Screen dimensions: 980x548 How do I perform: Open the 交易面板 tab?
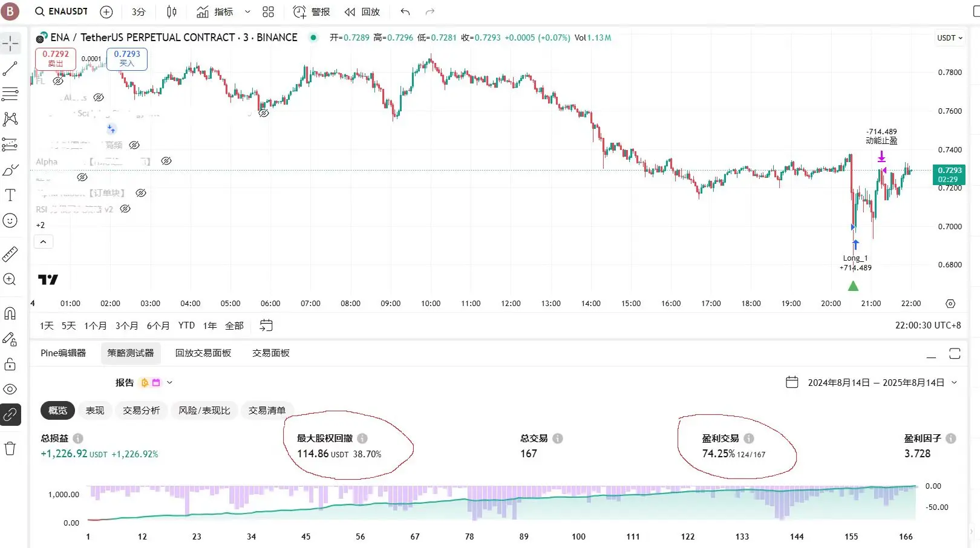coord(271,353)
